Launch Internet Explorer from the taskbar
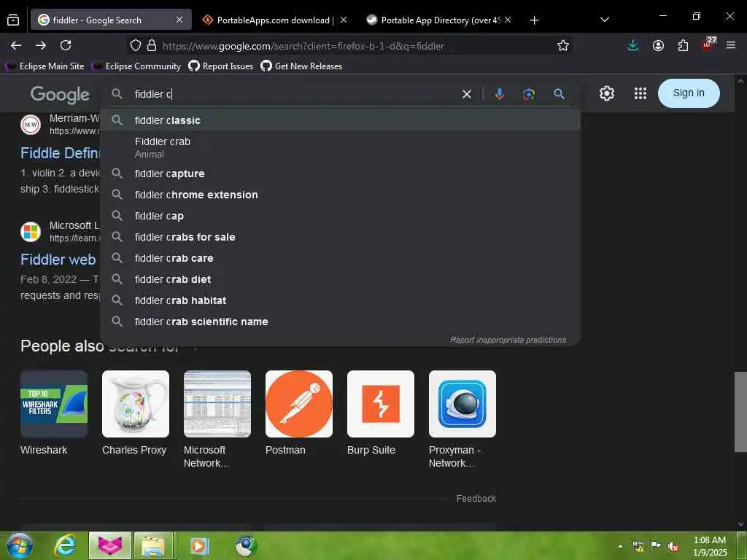Image resolution: width=747 pixels, height=560 pixels. coord(64,545)
